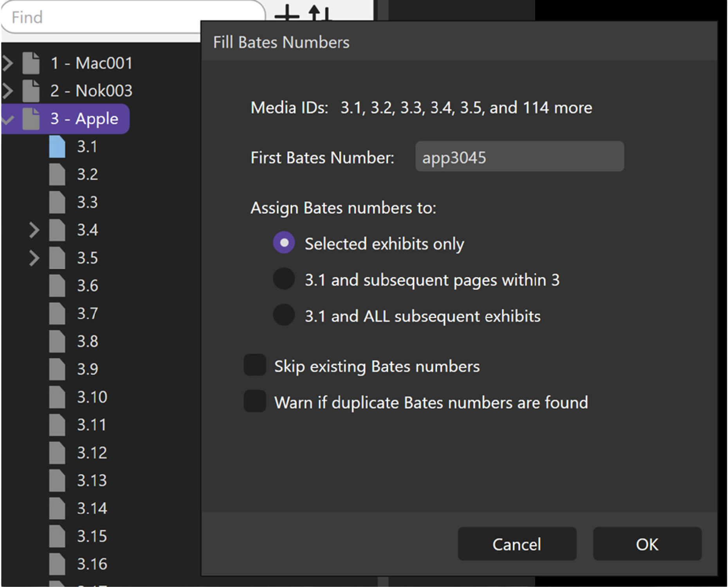The width and height of the screenshot is (728, 587).
Task: Click the First Bates Number input field
Action: tap(519, 157)
